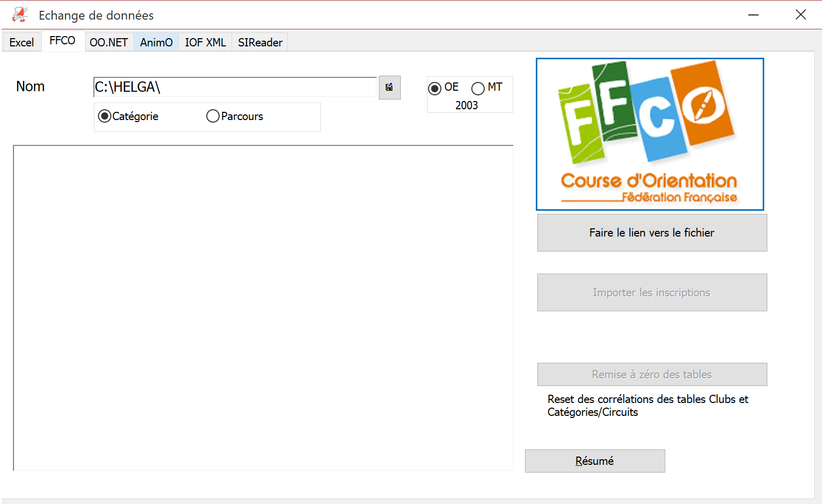Minimize the Echange de données window
Viewport: 822px width, 504px height.
[x=753, y=15]
